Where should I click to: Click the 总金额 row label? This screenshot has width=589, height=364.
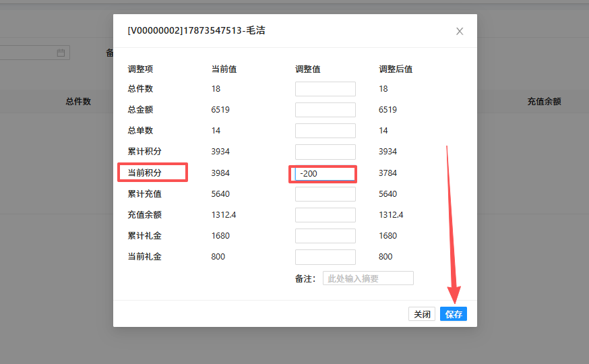click(x=140, y=110)
